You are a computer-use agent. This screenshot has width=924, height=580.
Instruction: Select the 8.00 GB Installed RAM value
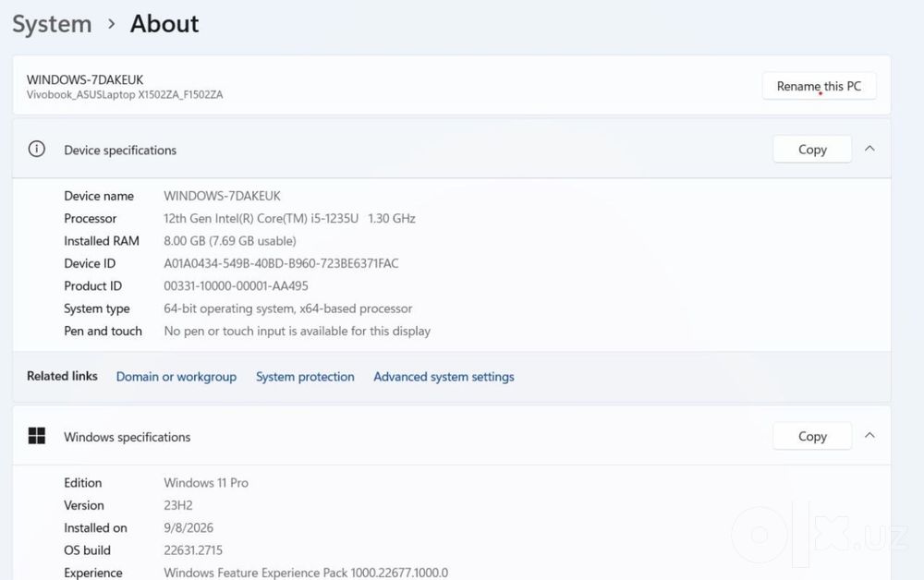230,241
